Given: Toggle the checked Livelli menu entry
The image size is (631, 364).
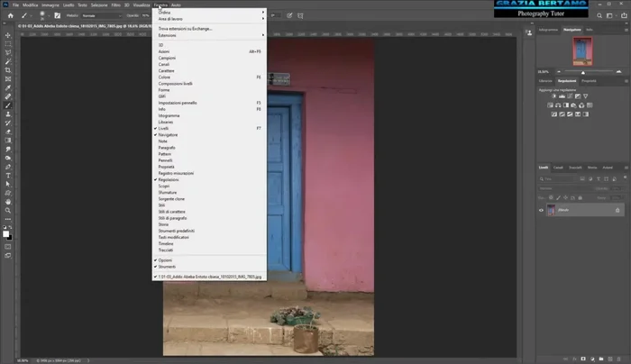Looking at the screenshot, I should coord(163,128).
